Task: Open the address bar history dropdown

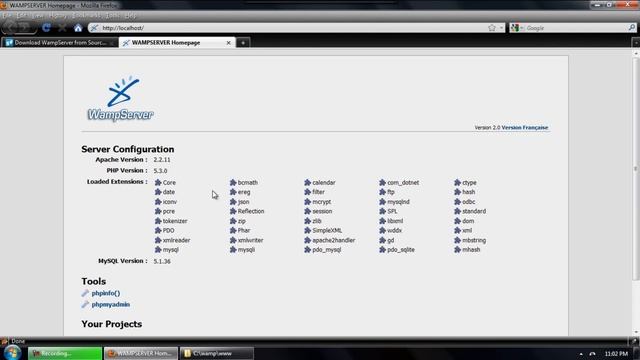Action: 501,28
